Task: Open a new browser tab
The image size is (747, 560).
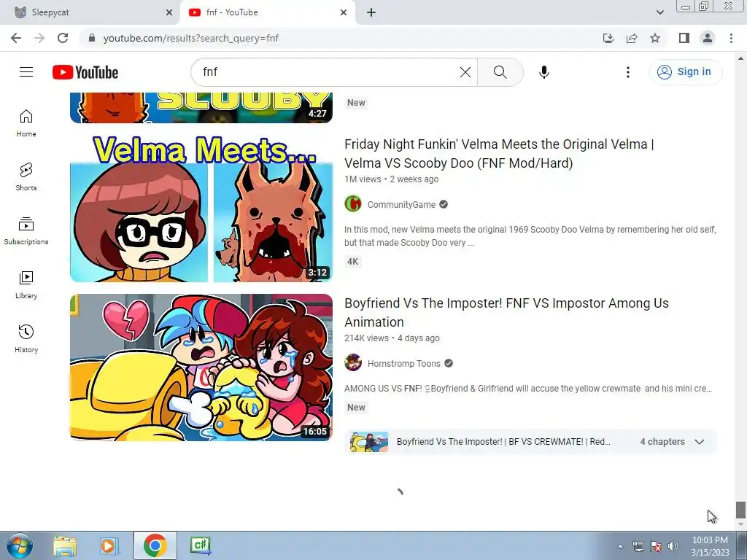Action: tap(371, 12)
